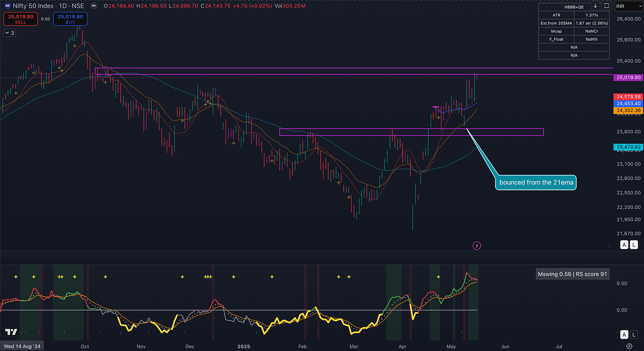The width and height of the screenshot is (644, 351).
Task: Click the Mar label on the time axis
Action: click(353, 346)
